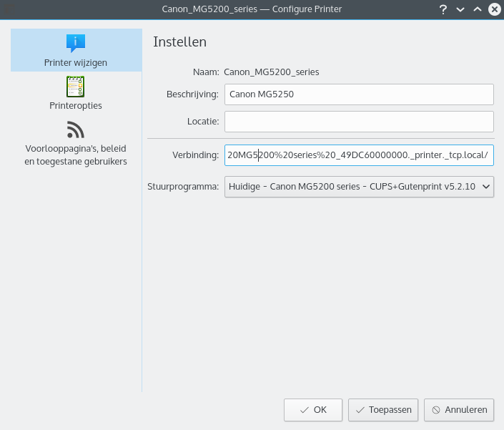Viewport: 504px width, 430px height.
Task: Confirm changes with the OK button
Action: click(313, 410)
